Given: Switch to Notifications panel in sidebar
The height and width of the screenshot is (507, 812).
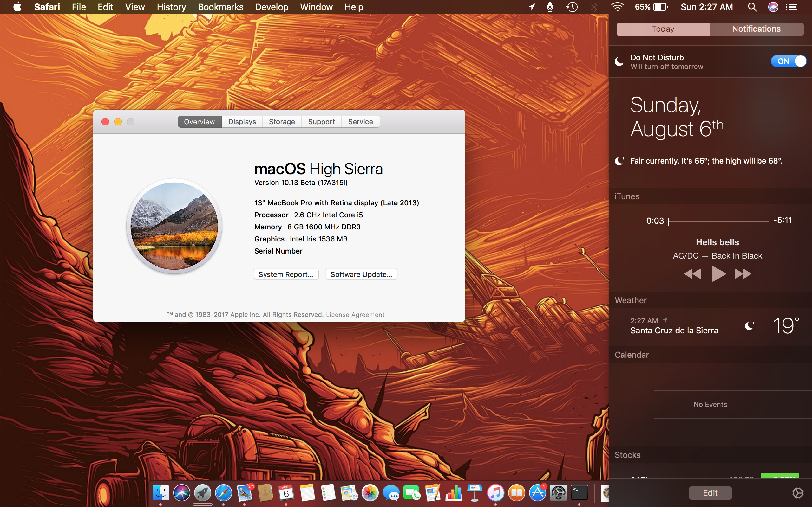Looking at the screenshot, I should (756, 28).
